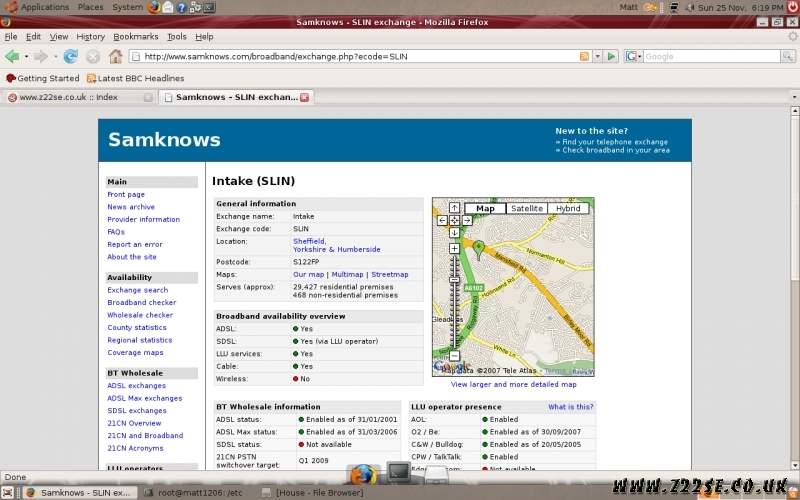Open 21CN Overview sidebar link

coord(134,423)
